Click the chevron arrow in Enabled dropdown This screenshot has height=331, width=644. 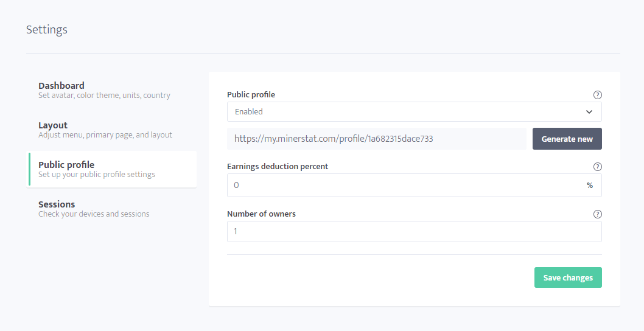coord(589,112)
